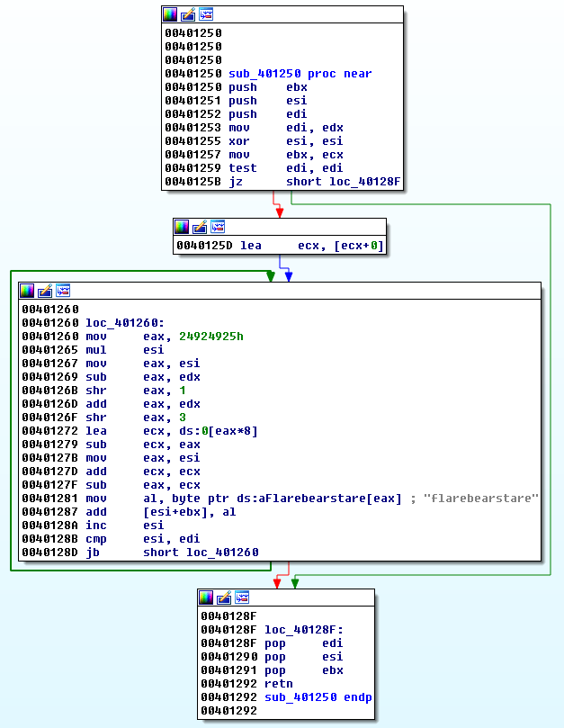This screenshot has height=728, width=564.
Task: Click graph group icon in lea ecx node
Action: [x=218, y=227]
